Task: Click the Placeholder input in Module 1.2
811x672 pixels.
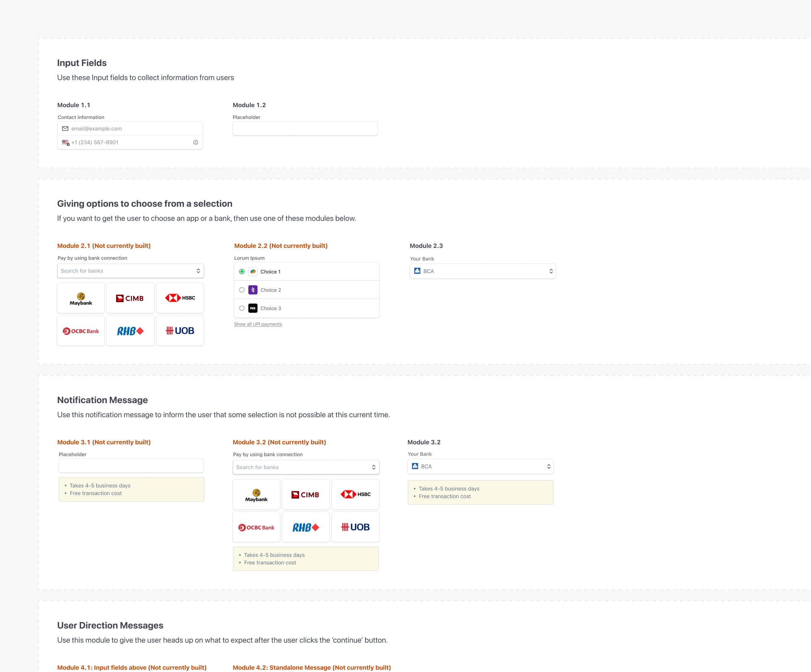Action: (305, 129)
